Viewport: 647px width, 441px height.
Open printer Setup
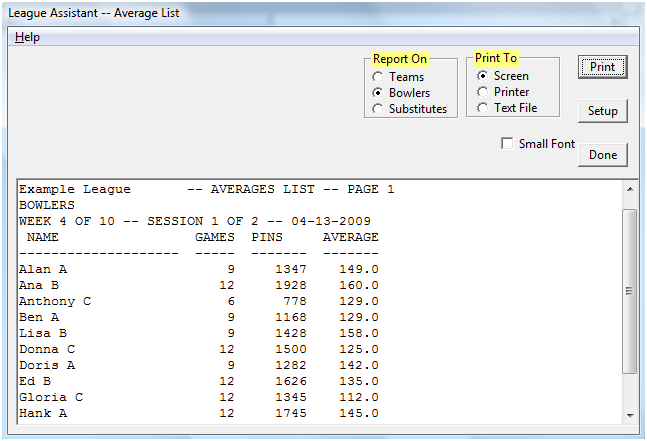pyautogui.click(x=602, y=111)
